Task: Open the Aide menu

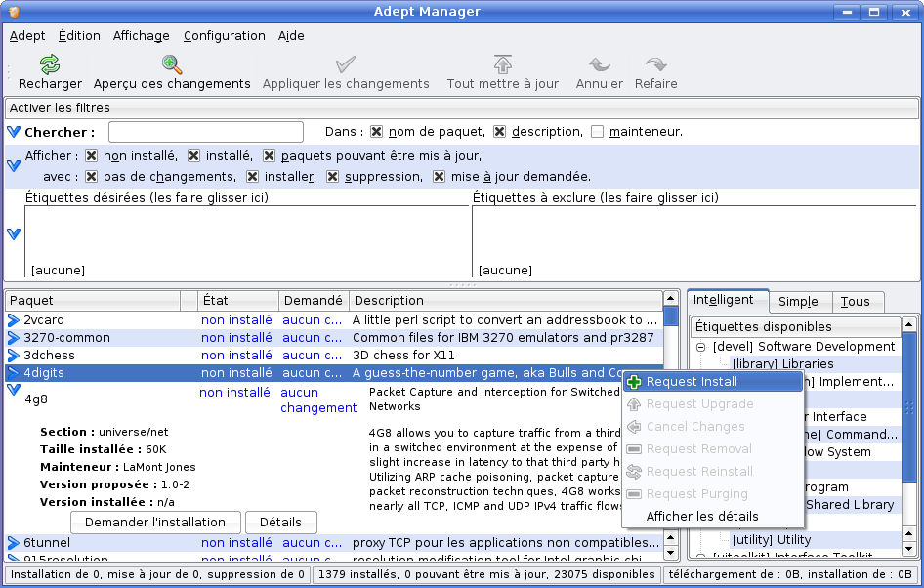Action: [291, 36]
